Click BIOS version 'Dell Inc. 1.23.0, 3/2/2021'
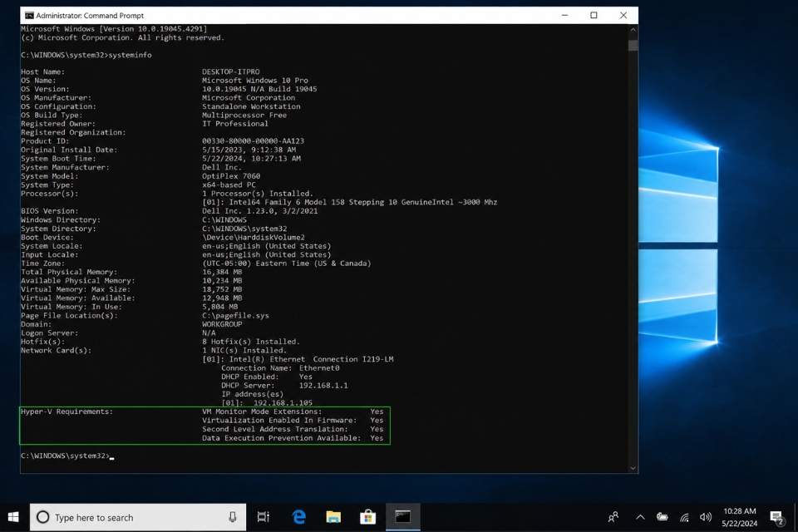 coord(259,211)
